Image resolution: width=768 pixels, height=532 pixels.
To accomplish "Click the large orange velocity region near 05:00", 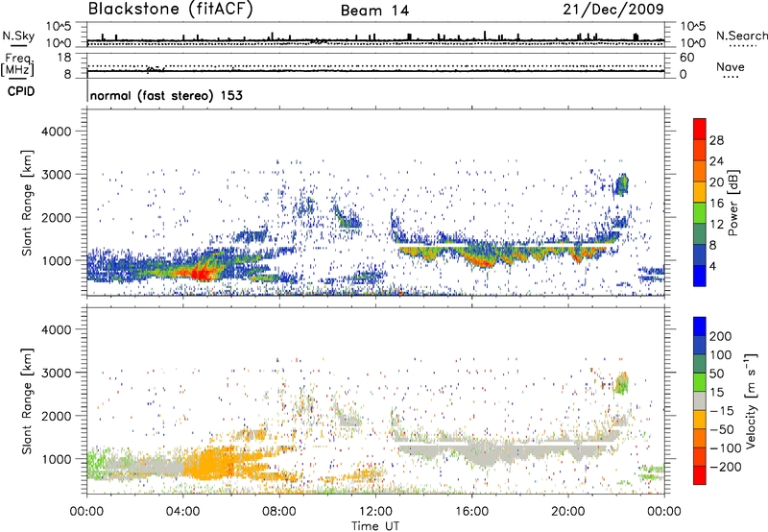I will [x=210, y=463].
